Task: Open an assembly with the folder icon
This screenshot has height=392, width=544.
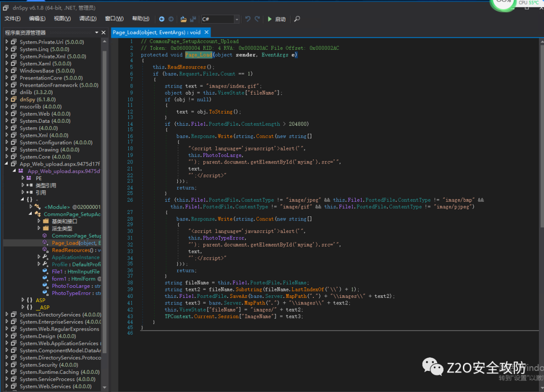Action: pos(183,19)
